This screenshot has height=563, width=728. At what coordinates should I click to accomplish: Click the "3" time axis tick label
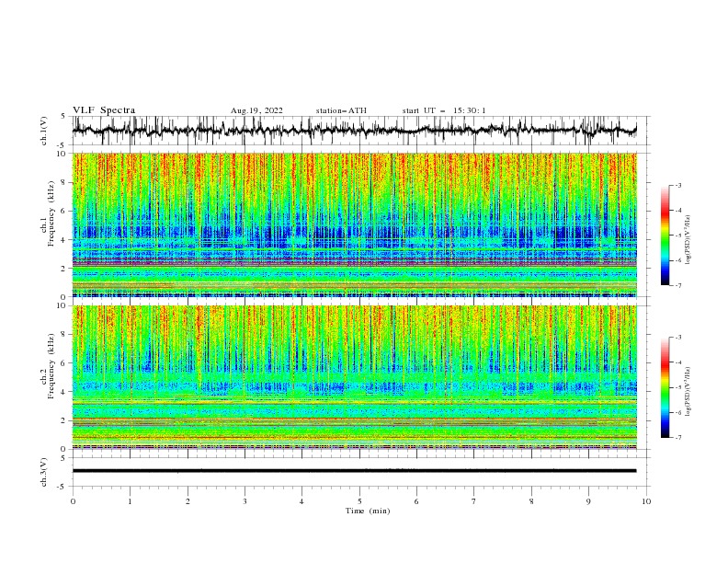click(245, 501)
